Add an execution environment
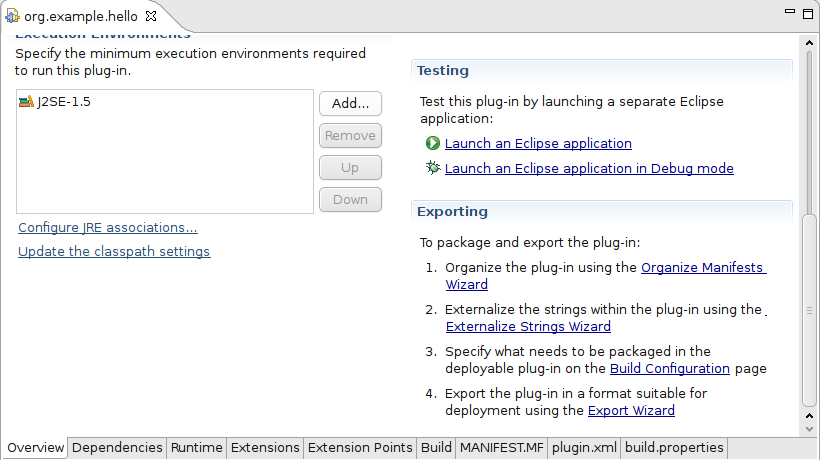The width and height of the screenshot is (820, 460). [350, 104]
